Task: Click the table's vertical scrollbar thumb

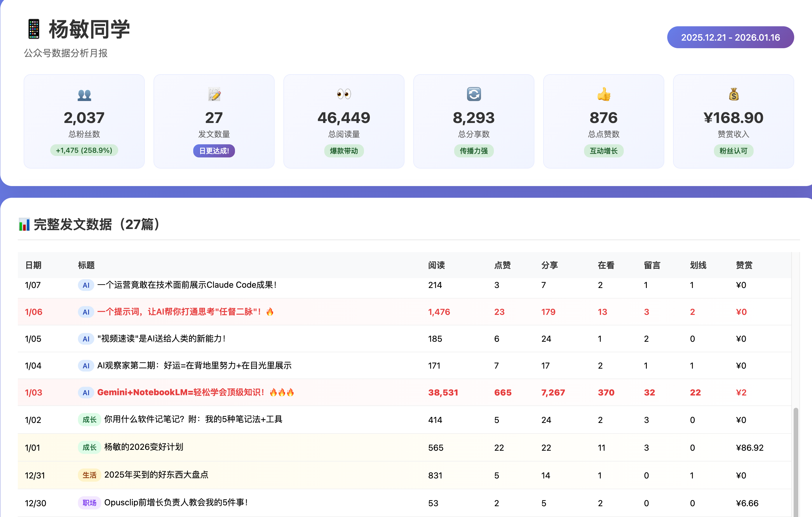Action: (x=796, y=462)
